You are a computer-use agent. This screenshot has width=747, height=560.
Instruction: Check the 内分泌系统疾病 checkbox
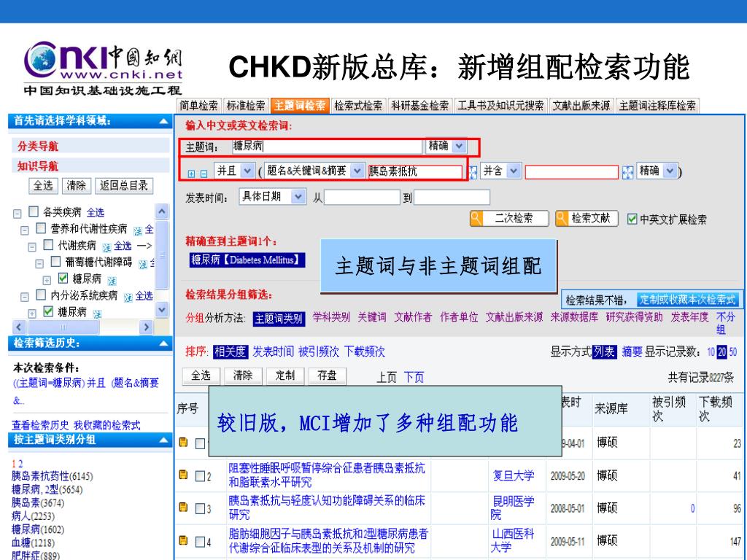click(41, 295)
